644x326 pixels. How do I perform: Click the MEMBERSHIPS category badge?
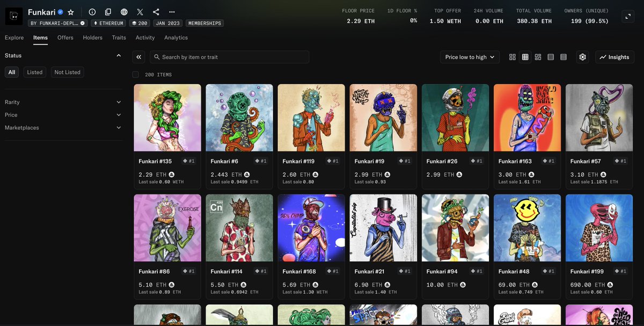pyautogui.click(x=204, y=24)
